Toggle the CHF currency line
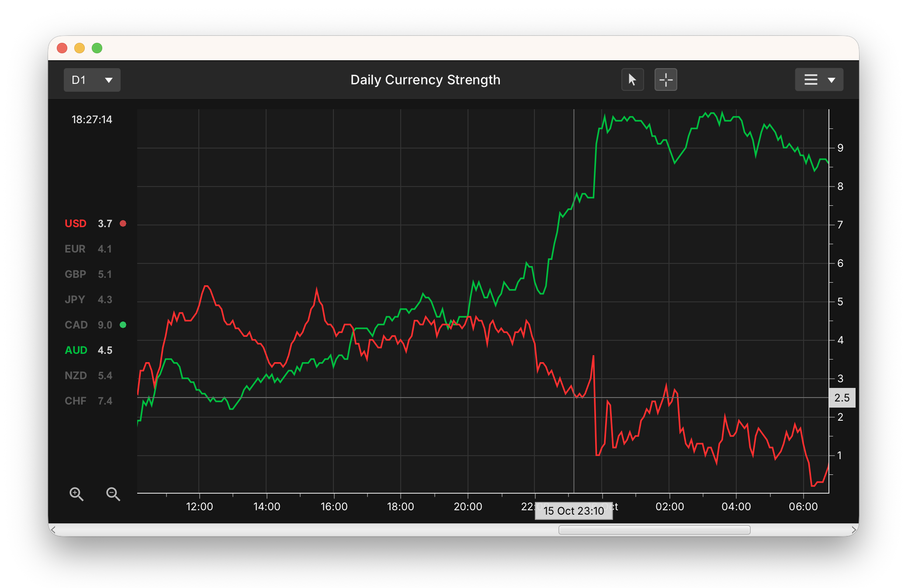The image size is (915, 588). click(x=88, y=401)
